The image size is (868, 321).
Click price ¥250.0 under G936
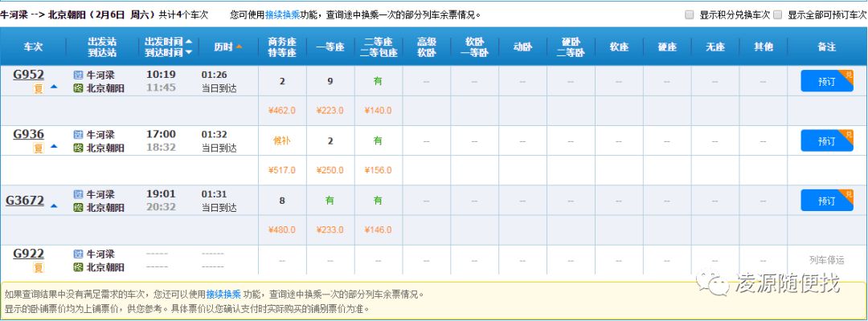[330, 170]
